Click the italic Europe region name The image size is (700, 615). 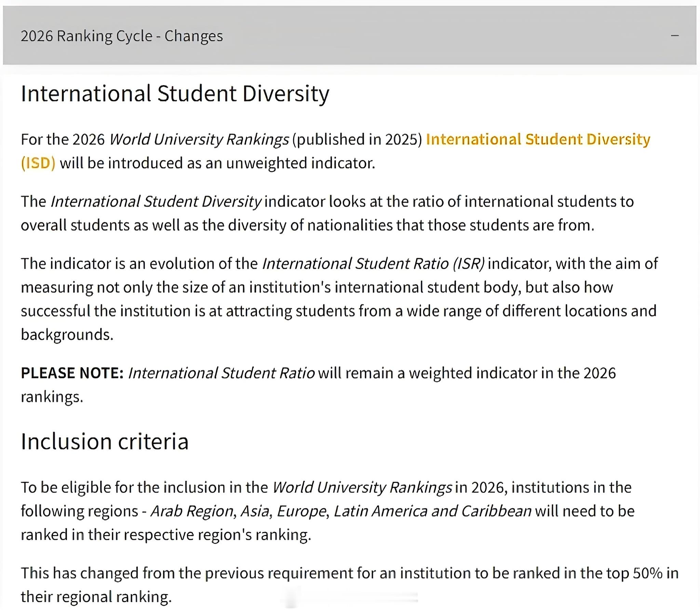301,511
